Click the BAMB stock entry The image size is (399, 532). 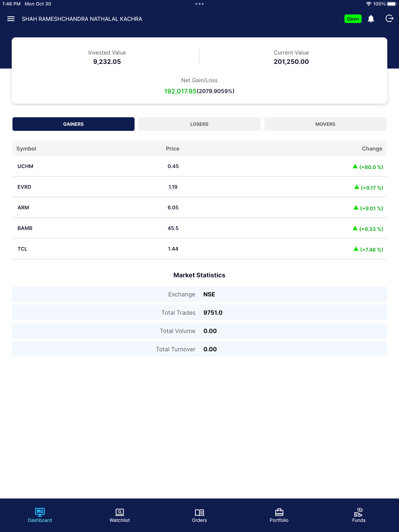coord(25,228)
